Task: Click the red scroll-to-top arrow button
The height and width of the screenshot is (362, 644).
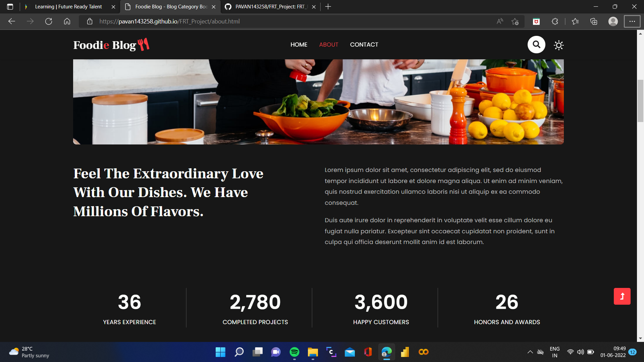Action: [622, 296]
